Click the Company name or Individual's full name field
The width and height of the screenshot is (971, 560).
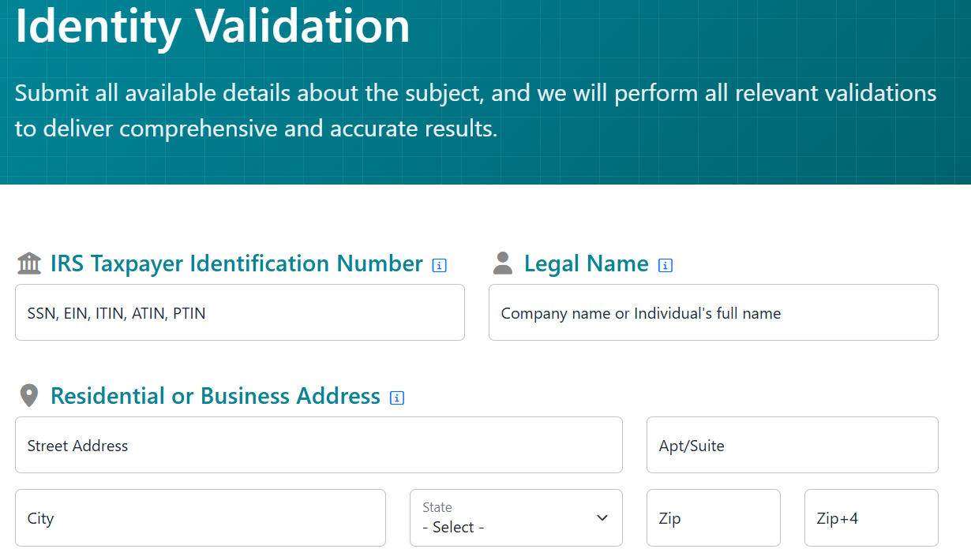point(713,313)
